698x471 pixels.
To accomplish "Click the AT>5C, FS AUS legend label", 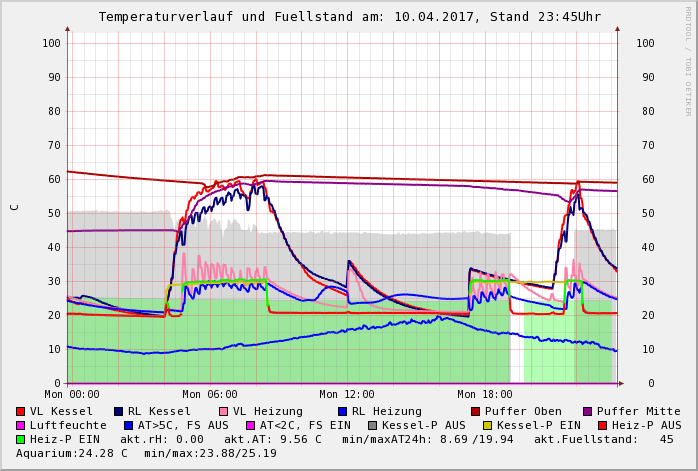I will click(x=183, y=426).
